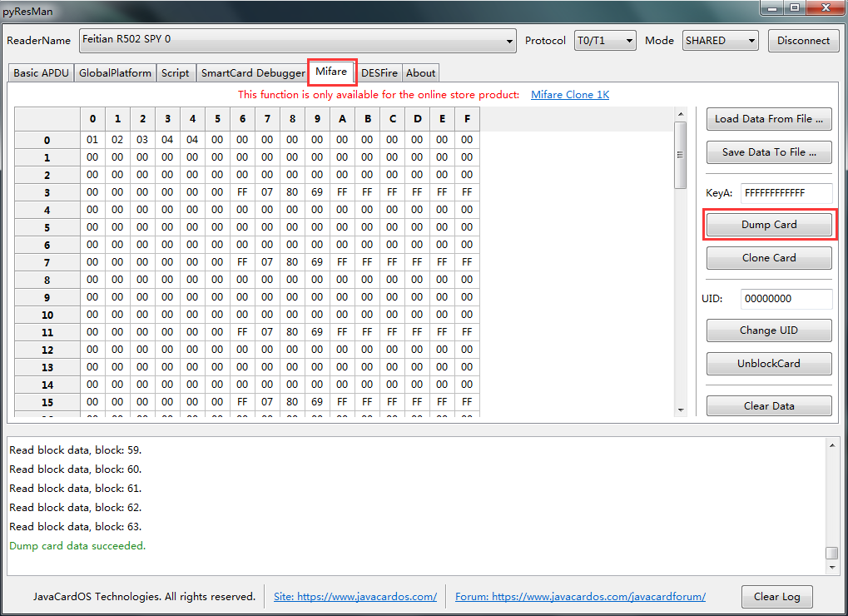Viewport: 848px width, 616px height.
Task: Expand the Protocol T0/T1 dropdown
Action: (605, 40)
